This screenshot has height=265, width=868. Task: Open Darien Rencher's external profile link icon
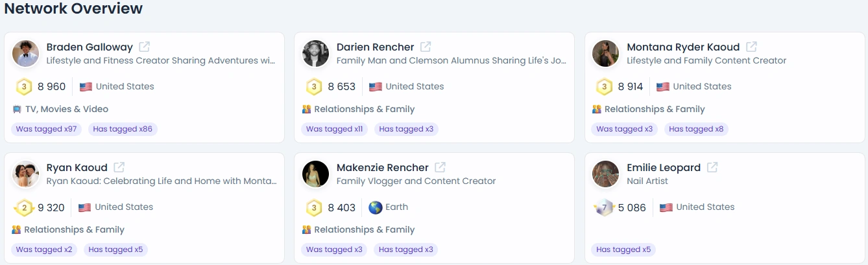click(x=426, y=47)
